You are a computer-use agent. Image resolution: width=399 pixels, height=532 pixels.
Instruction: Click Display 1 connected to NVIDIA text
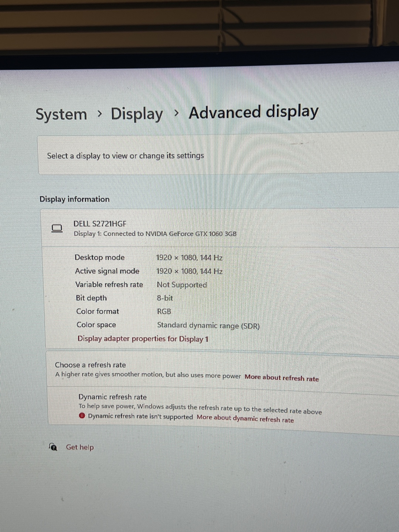(155, 233)
